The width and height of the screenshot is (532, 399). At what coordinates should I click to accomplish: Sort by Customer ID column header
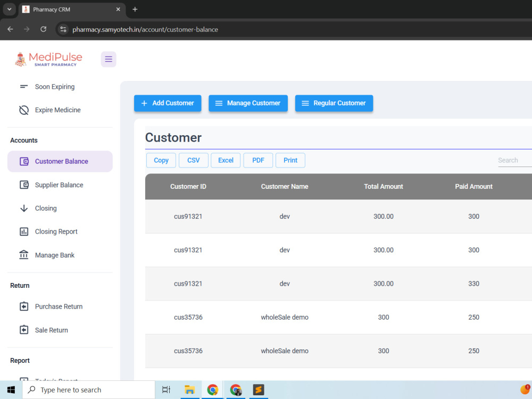click(x=188, y=187)
